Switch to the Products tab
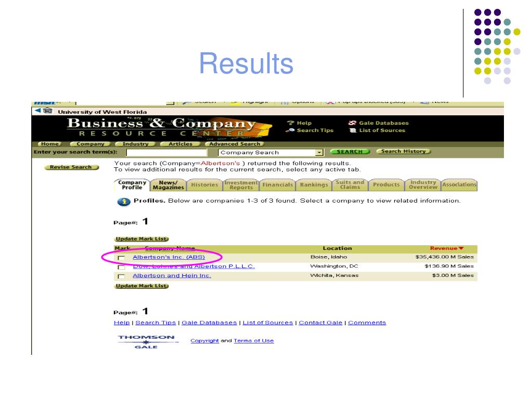The height and width of the screenshot is (399, 532). point(386,185)
